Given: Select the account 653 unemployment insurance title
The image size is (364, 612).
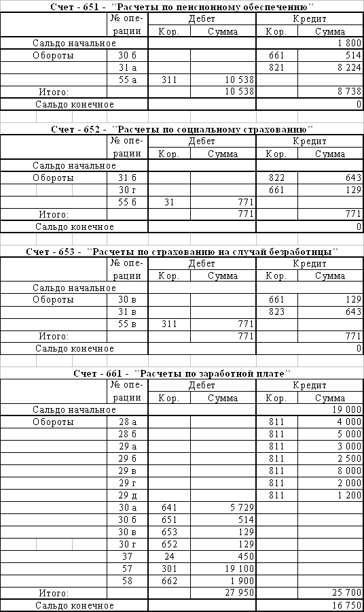Looking at the screenshot, I should click(182, 252).
